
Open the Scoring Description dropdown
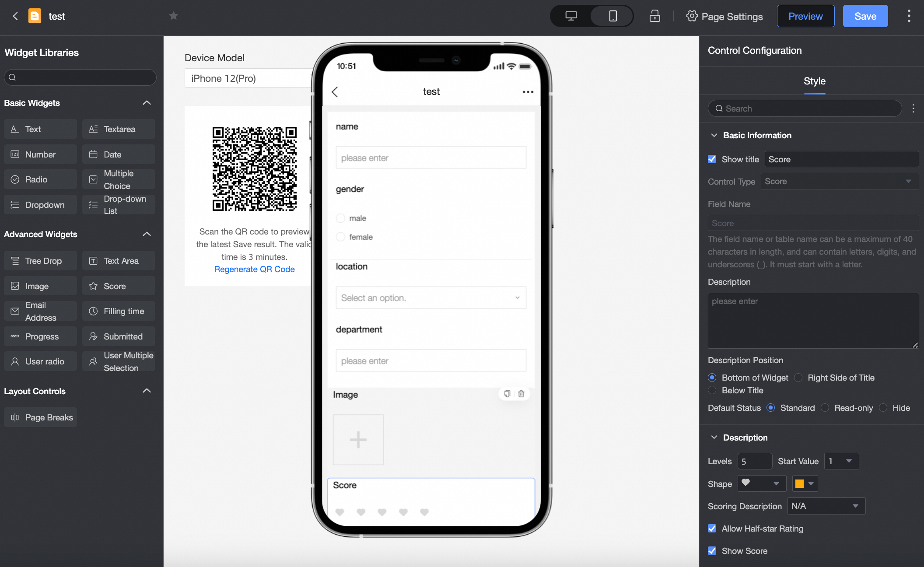[826, 506]
